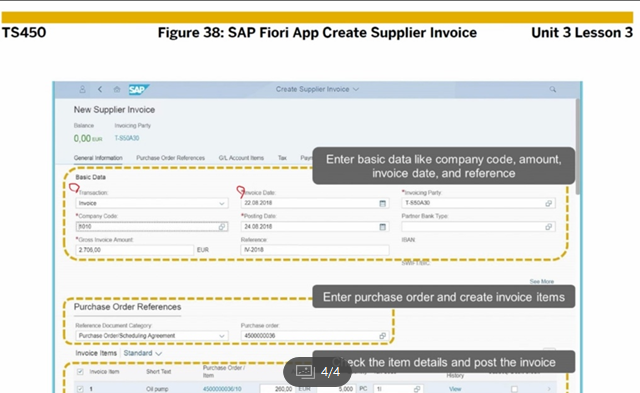Image resolution: width=640 pixels, height=393 pixels.
Task: Click the Basic Data section label
Action: coord(91,177)
